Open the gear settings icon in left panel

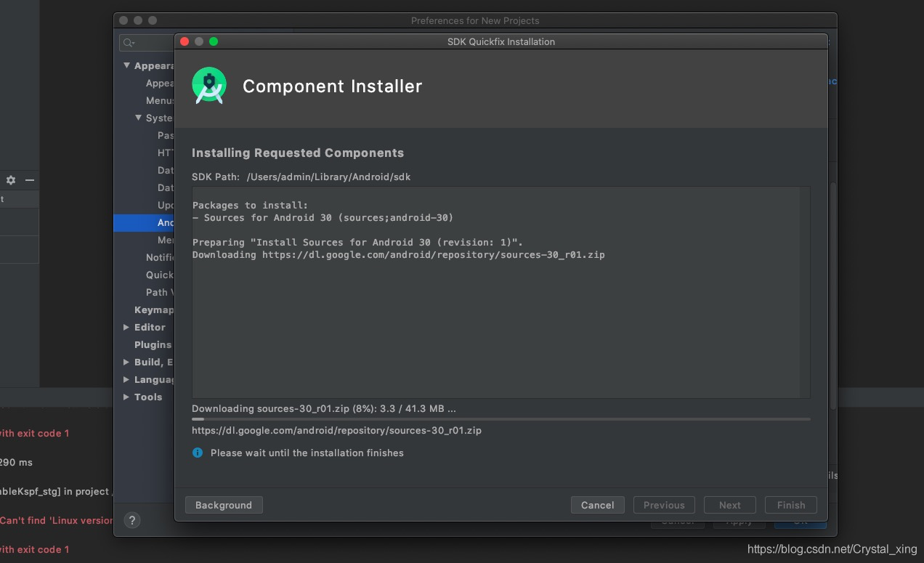point(11,180)
